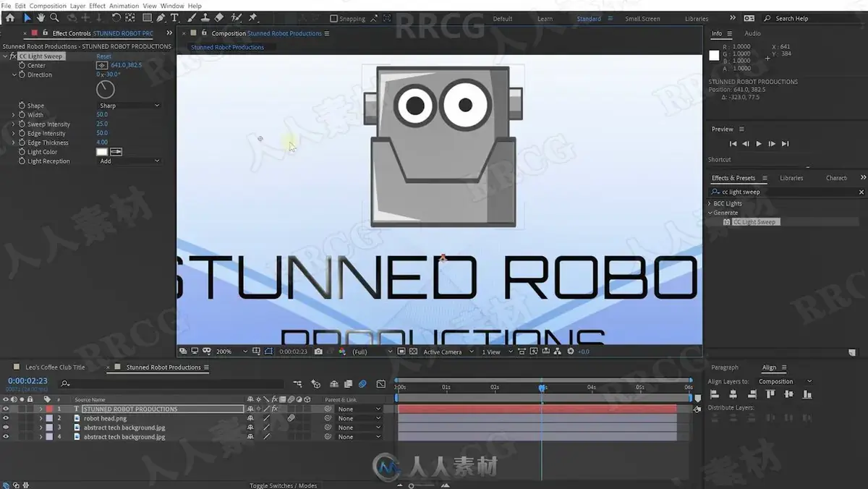Click the Draft 3D icon in timeline

pos(315,384)
